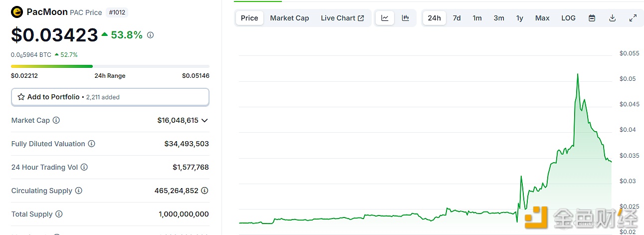Select the 7d time range
This screenshot has height=235, width=644.
(x=457, y=18)
